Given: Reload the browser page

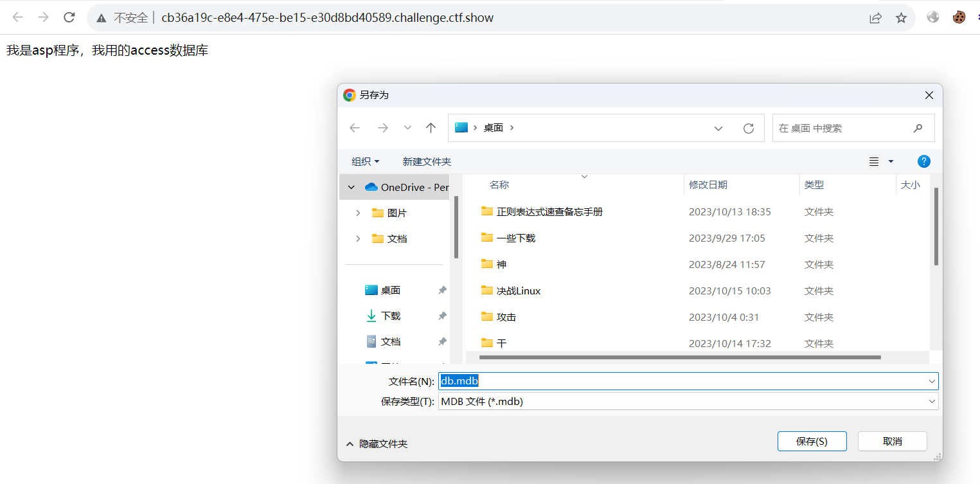Looking at the screenshot, I should (x=69, y=17).
